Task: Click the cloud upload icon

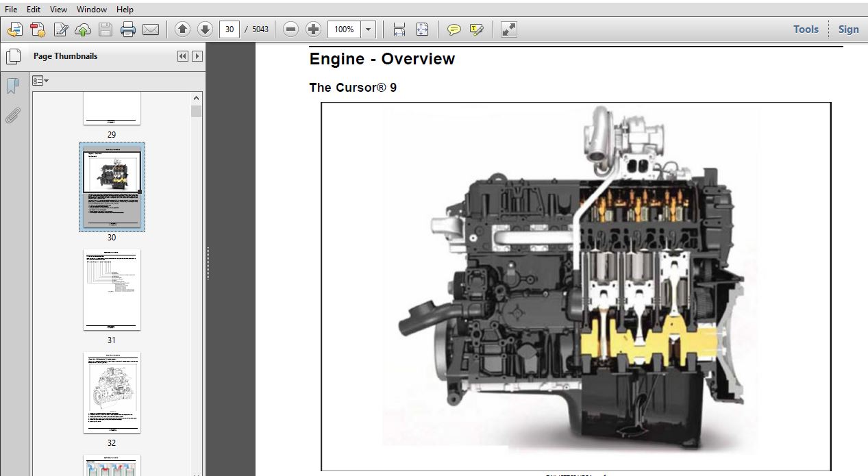Action: [83, 29]
